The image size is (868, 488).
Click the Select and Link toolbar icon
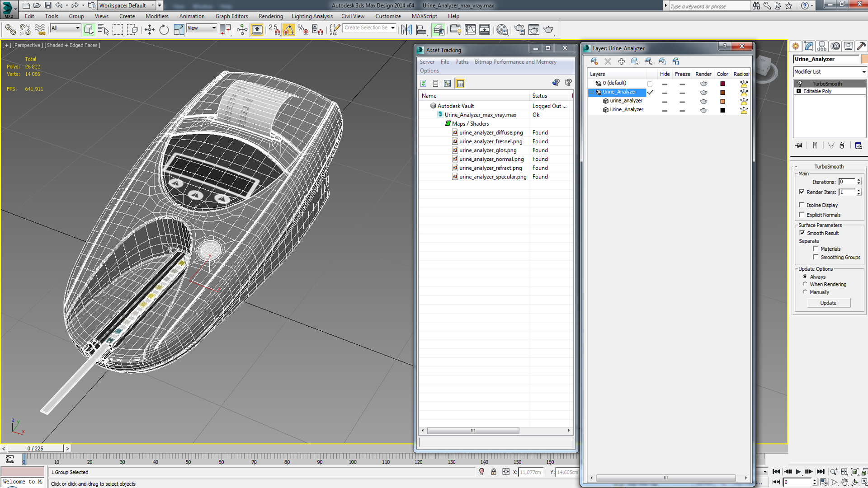10,30
